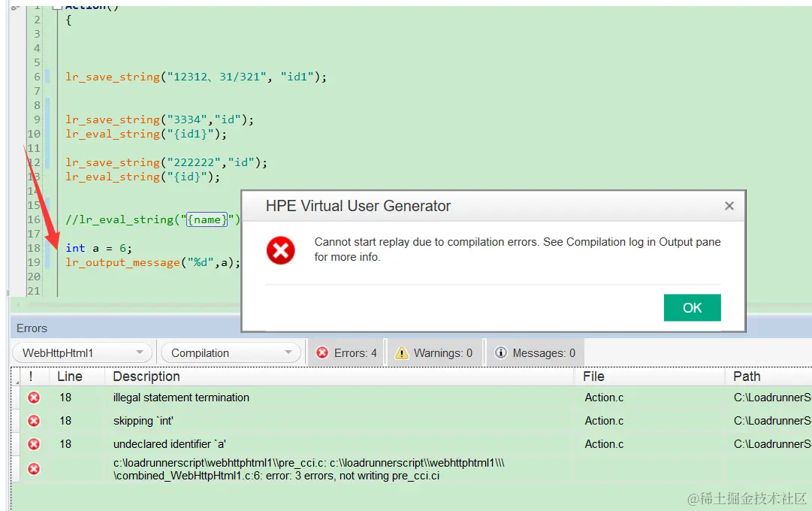The width and height of the screenshot is (812, 511).
Task: Click the info icon in Messages filter
Action: point(501,353)
